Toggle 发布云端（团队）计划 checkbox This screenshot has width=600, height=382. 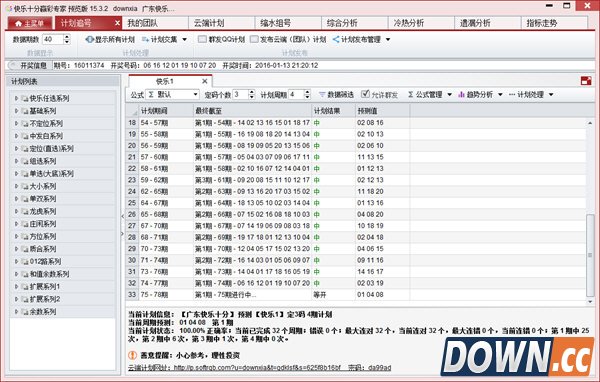tap(254, 39)
